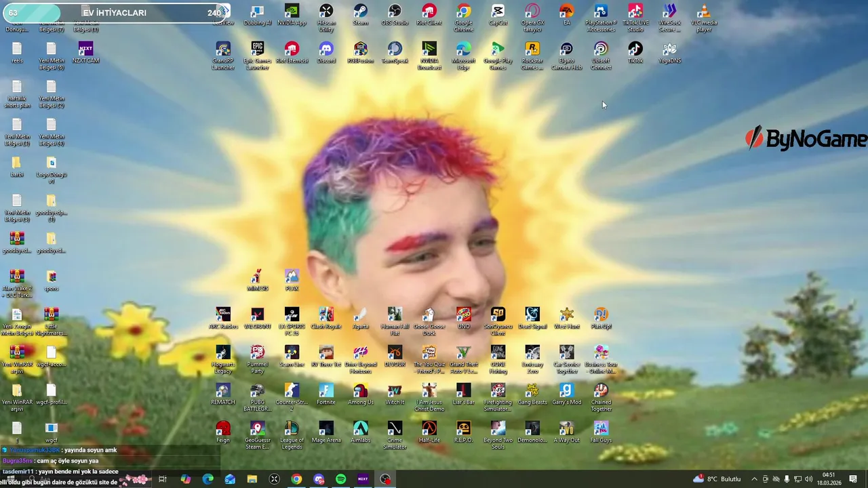Viewport: 868px width, 488px height.
Task: Select the Liar's Bar icon
Action: pos(463,394)
